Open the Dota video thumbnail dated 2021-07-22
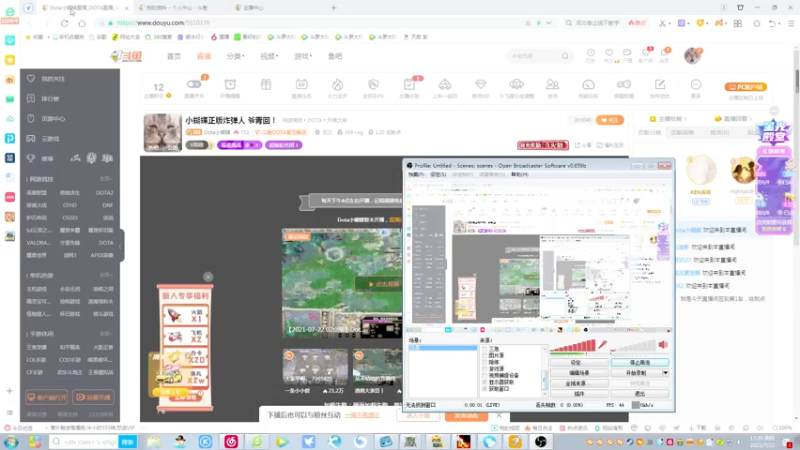Image resolution: width=800 pixels, height=450 pixels. [x=342, y=284]
